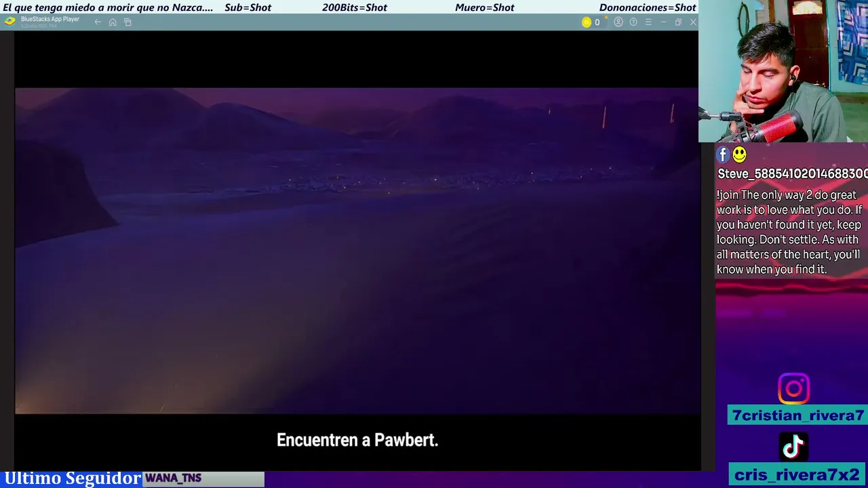The width and height of the screenshot is (868, 488).
Task: Click the cris_rivera7x2 TikTok handle
Action: 797,475
